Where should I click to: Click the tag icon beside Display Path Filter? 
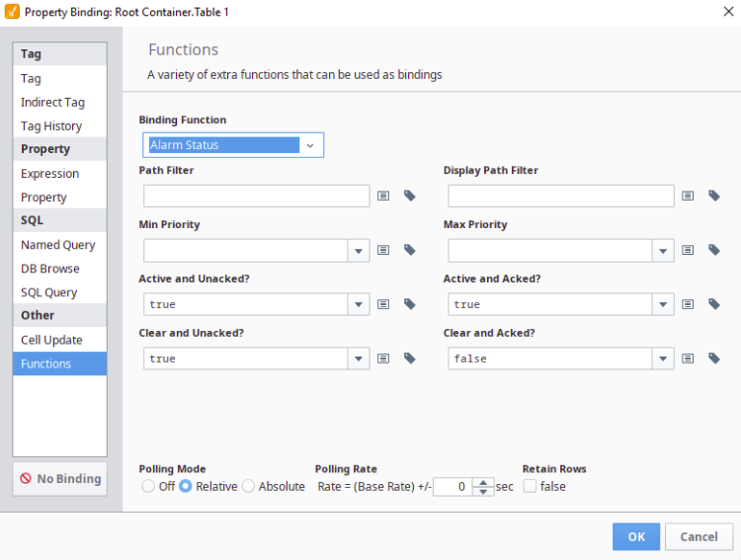(x=714, y=197)
